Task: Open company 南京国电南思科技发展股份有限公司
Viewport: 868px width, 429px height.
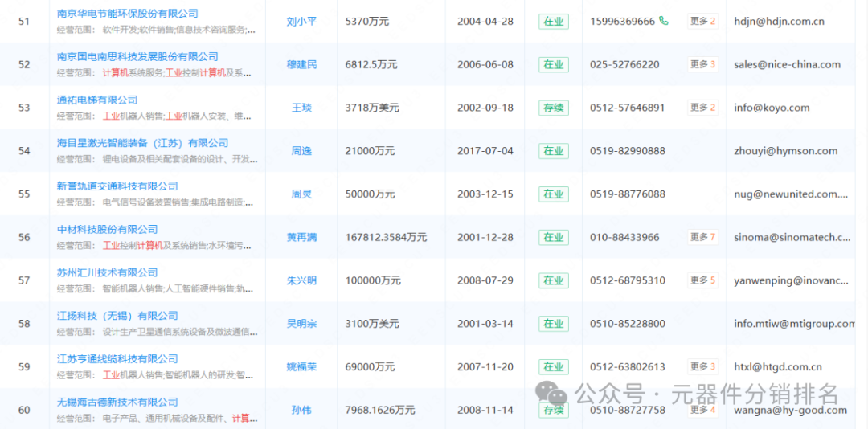Action: coord(138,56)
